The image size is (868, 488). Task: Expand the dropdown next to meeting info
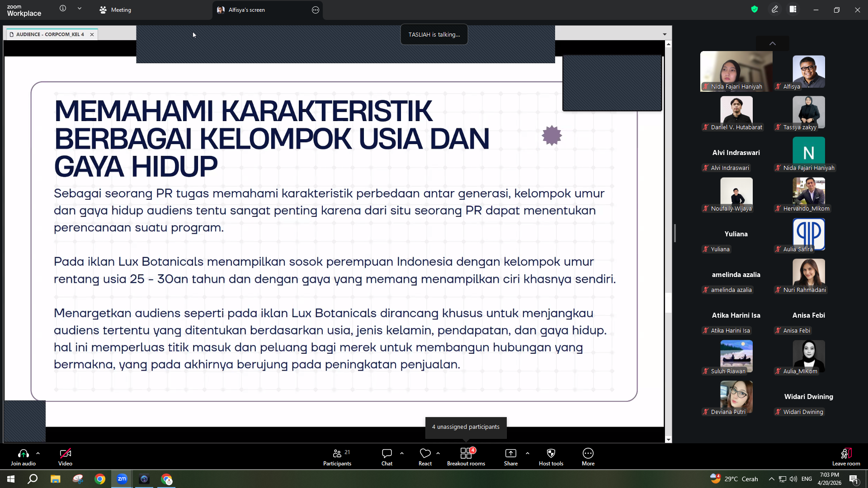(x=80, y=9)
